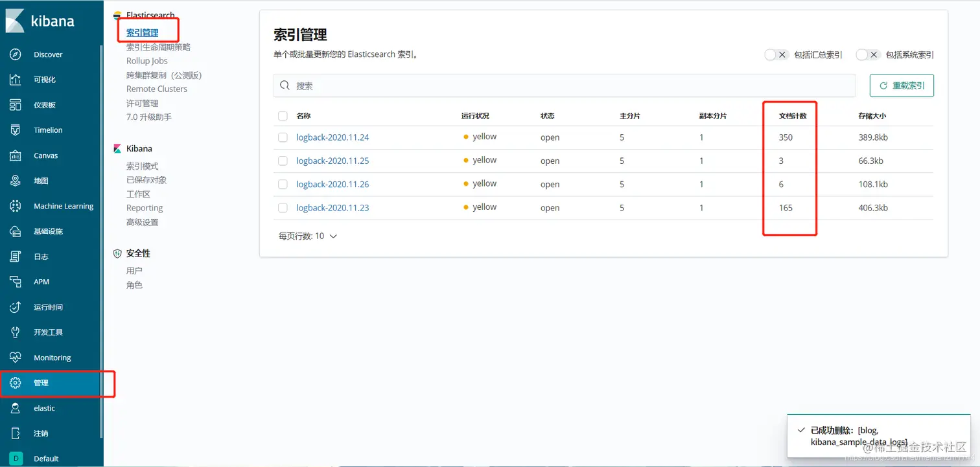Click storage size 389.8kb cell
The width and height of the screenshot is (980, 467).
[x=873, y=137]
